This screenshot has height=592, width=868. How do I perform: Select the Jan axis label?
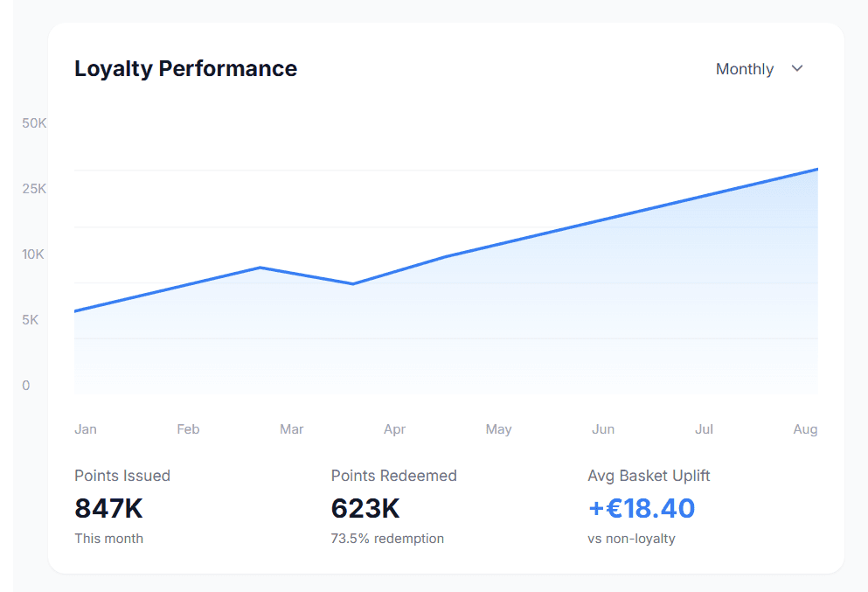tap(85, 429)
